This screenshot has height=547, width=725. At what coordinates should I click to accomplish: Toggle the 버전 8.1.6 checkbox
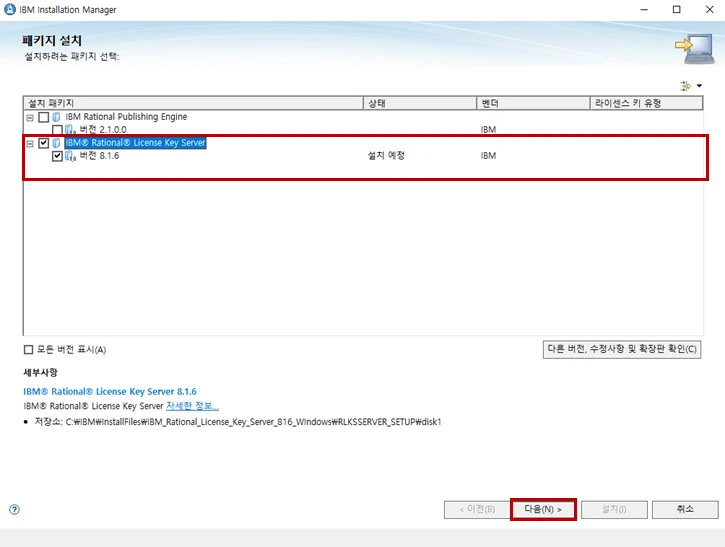pos(57,156)
